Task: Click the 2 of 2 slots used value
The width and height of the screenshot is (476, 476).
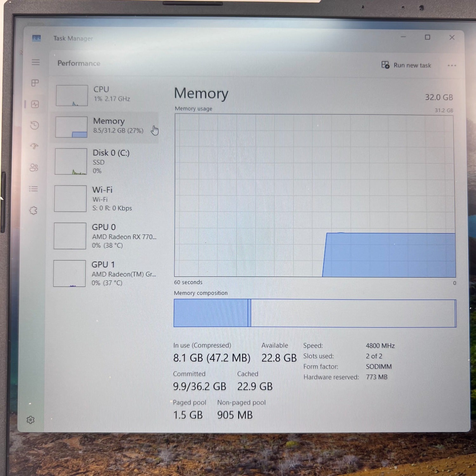Action: 374,356
